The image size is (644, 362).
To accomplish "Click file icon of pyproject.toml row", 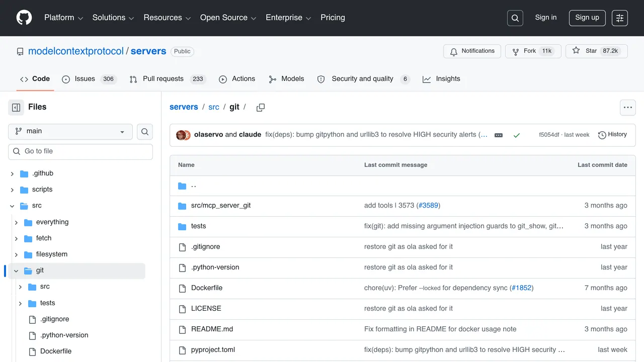I will click(x=182, y=350).
